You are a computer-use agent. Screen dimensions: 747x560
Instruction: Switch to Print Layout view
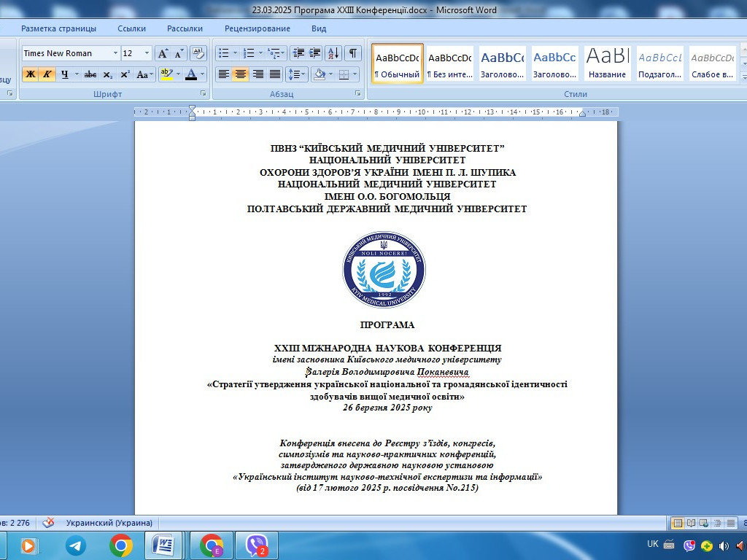677,523
